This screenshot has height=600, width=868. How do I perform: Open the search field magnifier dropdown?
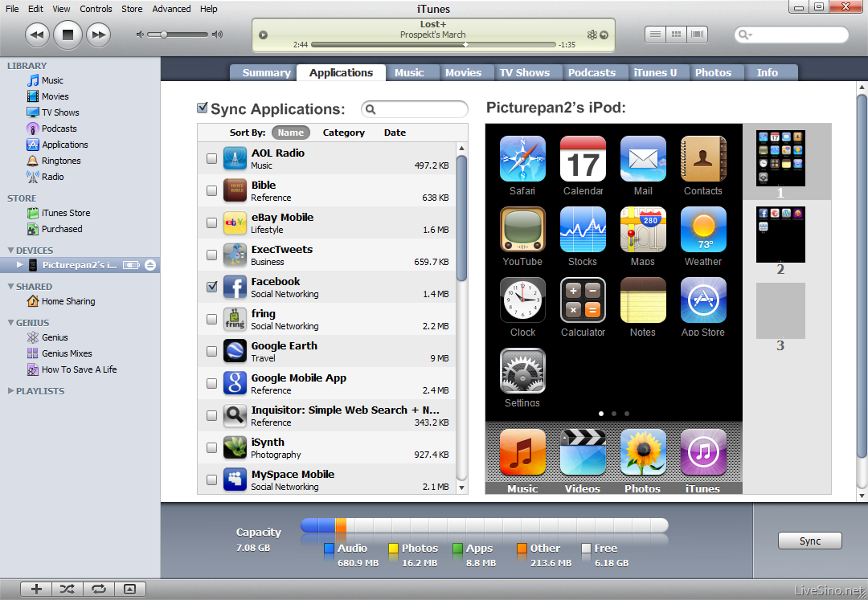[745, 35]
